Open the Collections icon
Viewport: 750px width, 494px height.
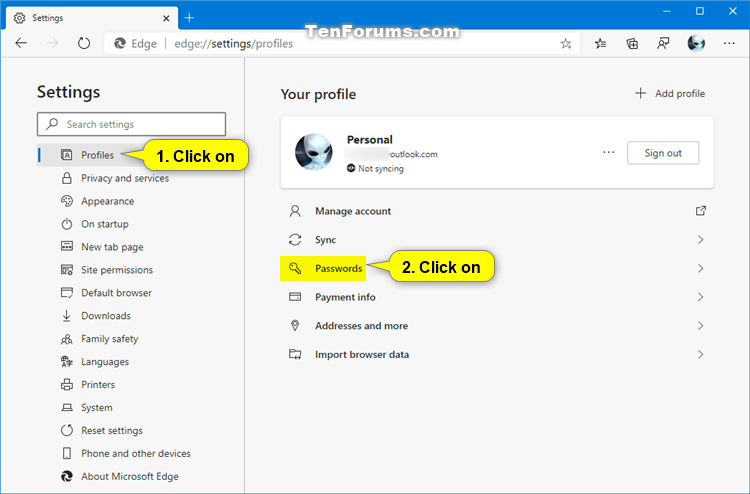(x=632, y=44)
